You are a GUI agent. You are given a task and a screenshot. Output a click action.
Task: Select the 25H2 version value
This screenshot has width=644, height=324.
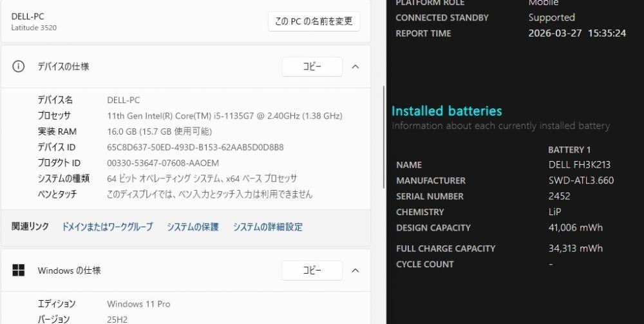117,319
